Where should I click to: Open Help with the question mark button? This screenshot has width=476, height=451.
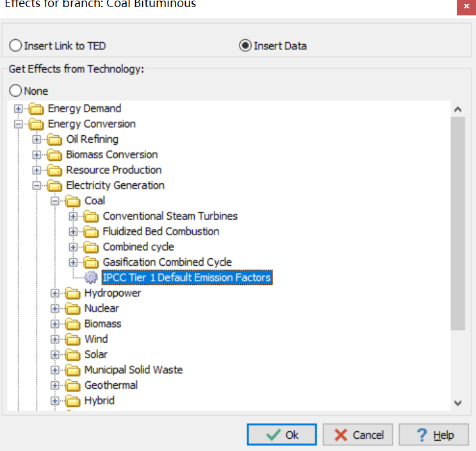434,434
